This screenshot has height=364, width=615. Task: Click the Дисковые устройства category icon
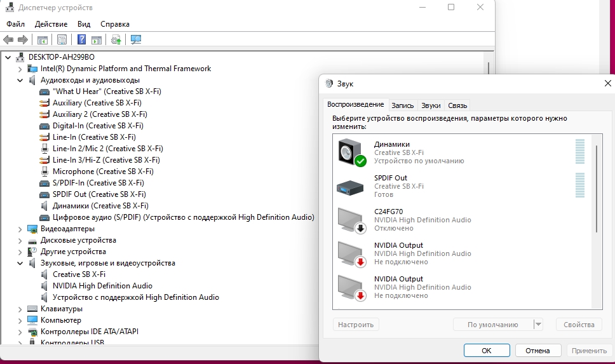[32, 241]
